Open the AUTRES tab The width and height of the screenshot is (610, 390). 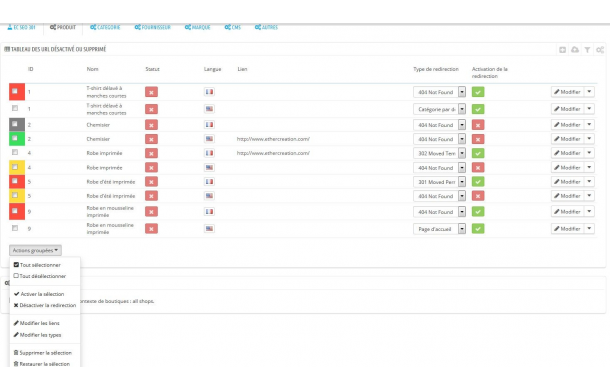(x=266, y=27)
